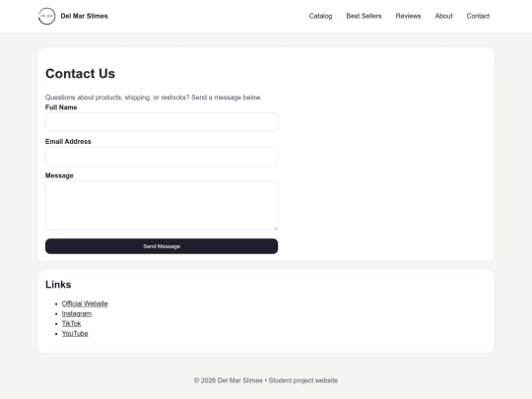The height and width of the screenshot is (399, 532).
Task: Click the Contact Us heading
Action: (81, 74)
